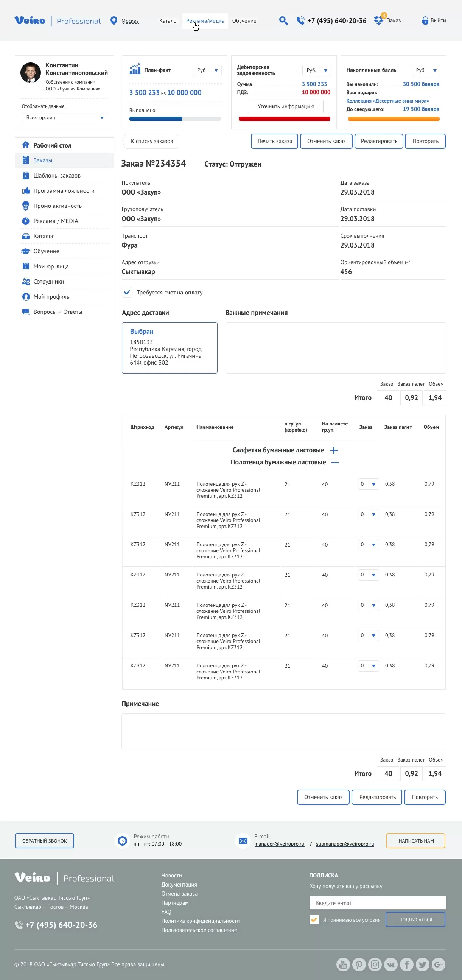
Task: Click the Уточнить информацию button
Action: pyautogui.click(x=286, y=106)
